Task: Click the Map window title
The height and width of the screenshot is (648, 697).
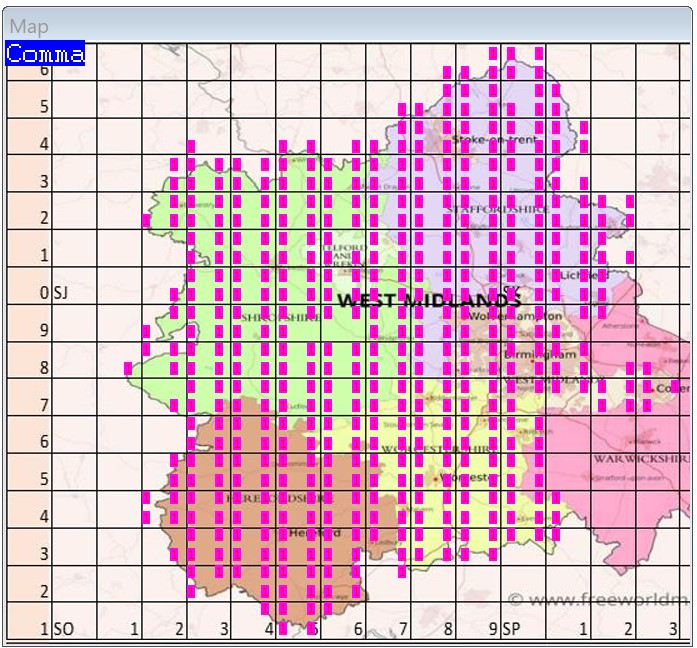Action: point(29,26)
